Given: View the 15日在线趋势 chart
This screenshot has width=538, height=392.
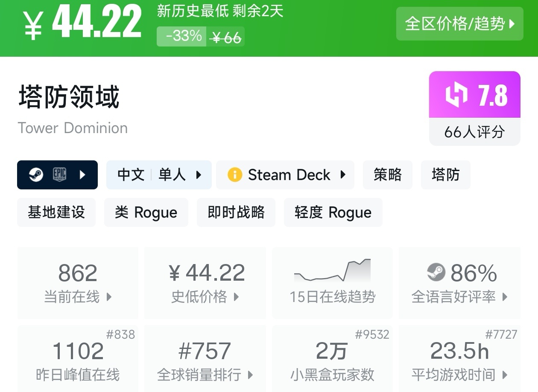Looking at the screenshot, I should click(x=332, y=282).
